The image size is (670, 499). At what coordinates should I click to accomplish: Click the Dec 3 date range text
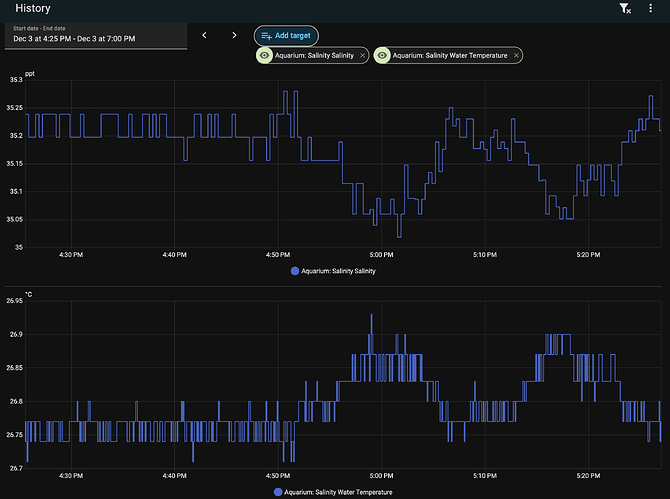tap(75, 39)
